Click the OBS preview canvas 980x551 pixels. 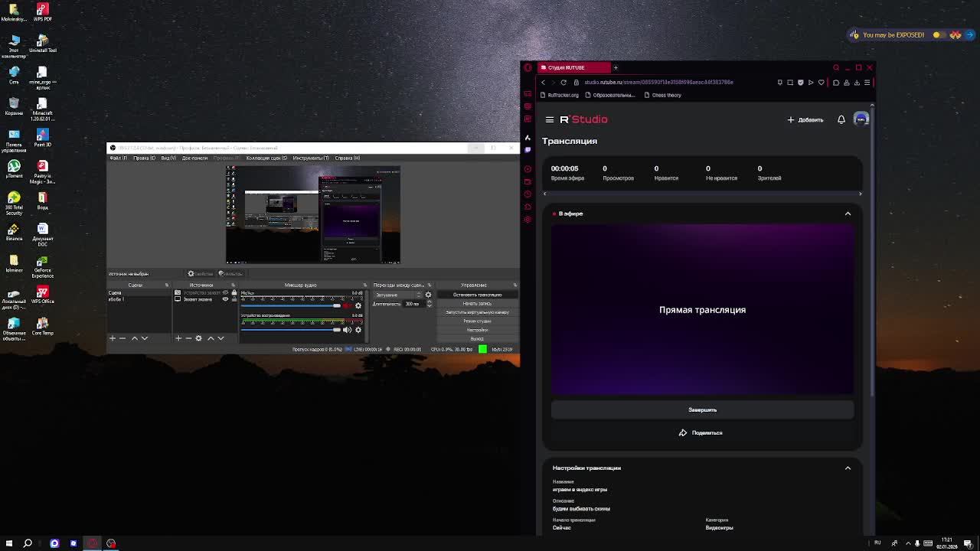313,215
